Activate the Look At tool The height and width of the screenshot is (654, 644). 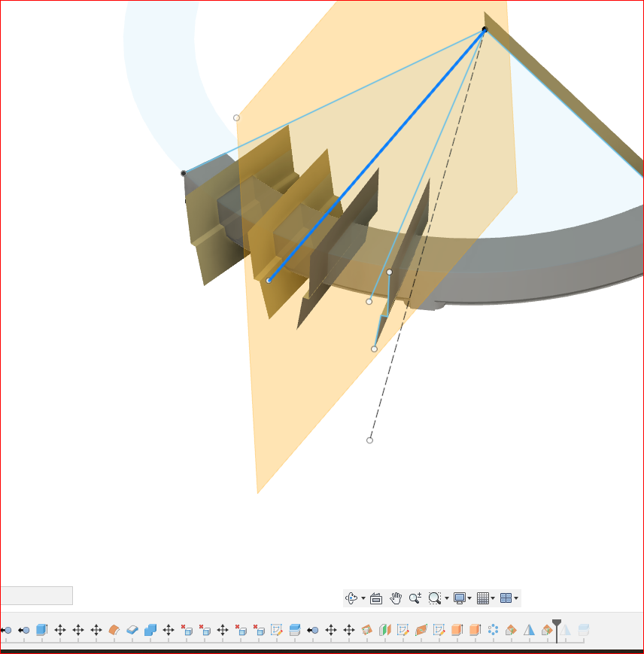pos(375,598)
